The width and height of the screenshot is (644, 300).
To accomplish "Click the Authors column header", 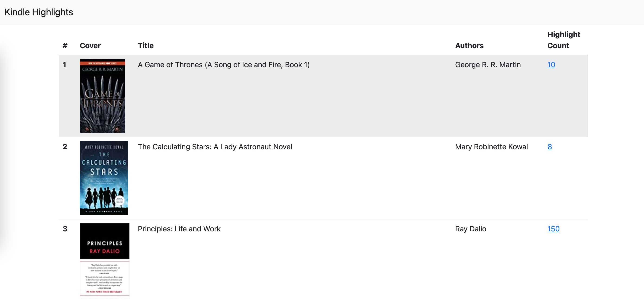I will pyautogui.click(x=469, y=45).
